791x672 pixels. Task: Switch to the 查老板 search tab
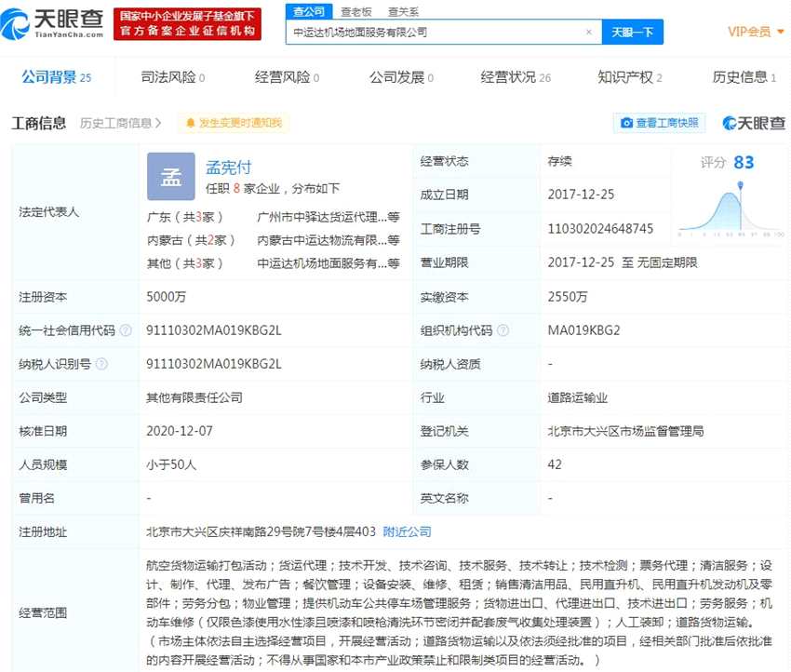point(356,11)
